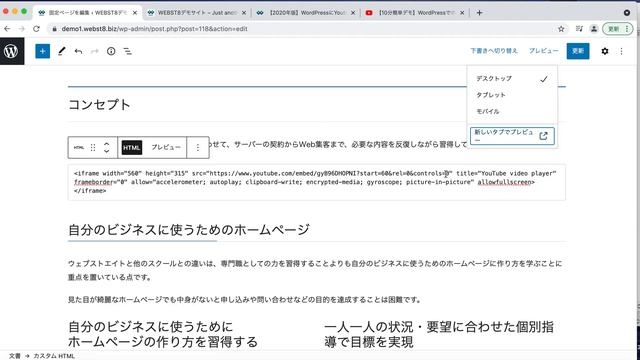The image size is (640, 360).
Task: Open the settings gear panel
Action: (x=605, y=51)
